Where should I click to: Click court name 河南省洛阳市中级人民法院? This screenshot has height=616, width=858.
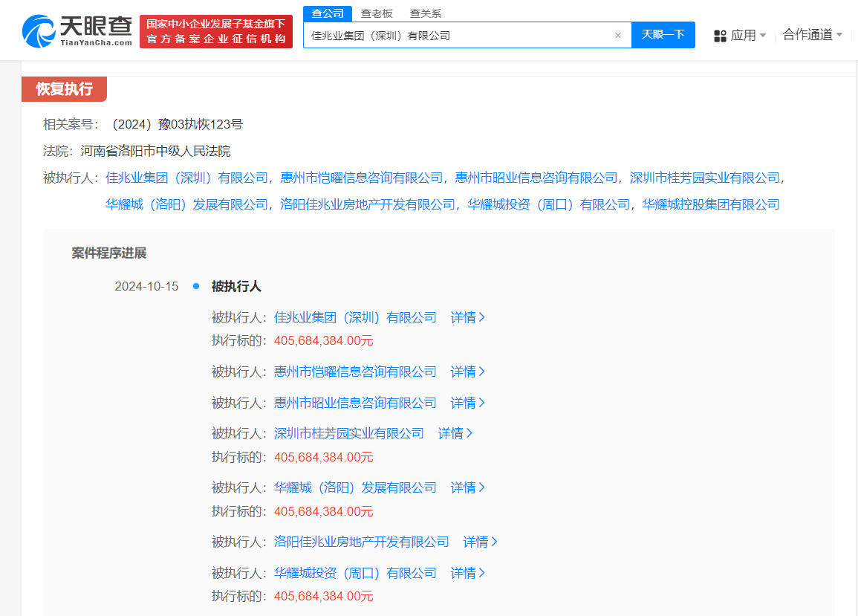click(155, 151)
